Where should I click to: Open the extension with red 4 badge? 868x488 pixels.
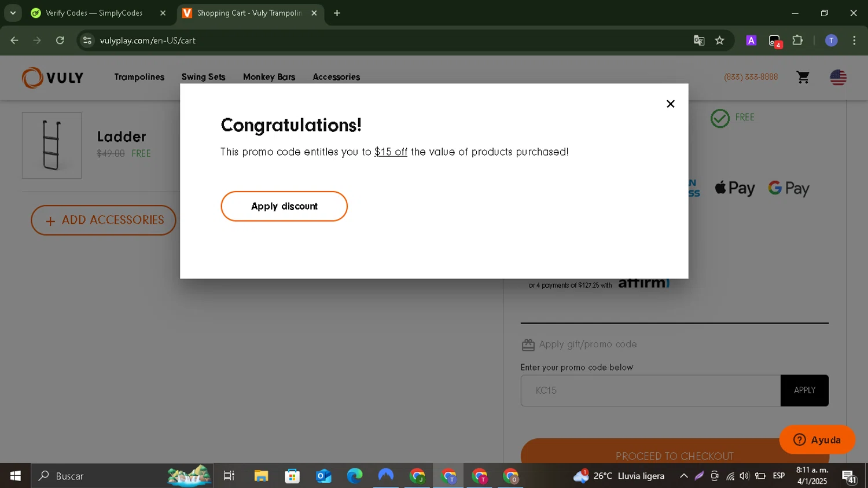coord(775,41)
